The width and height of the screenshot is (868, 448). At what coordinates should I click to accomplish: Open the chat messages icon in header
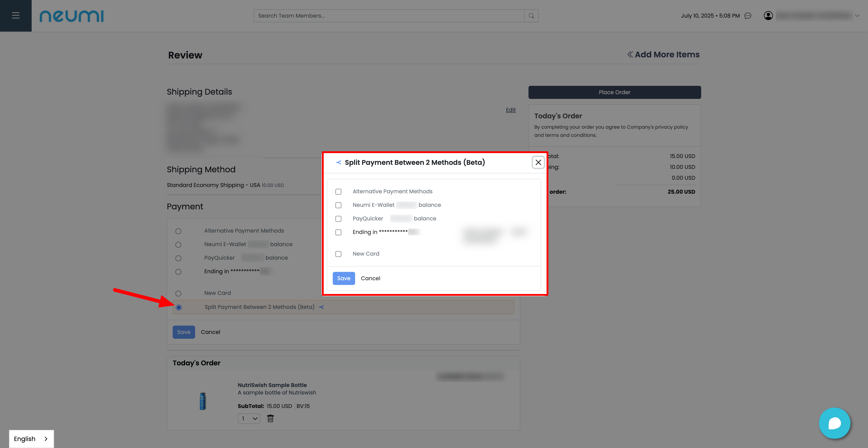[x=748, y=16]
